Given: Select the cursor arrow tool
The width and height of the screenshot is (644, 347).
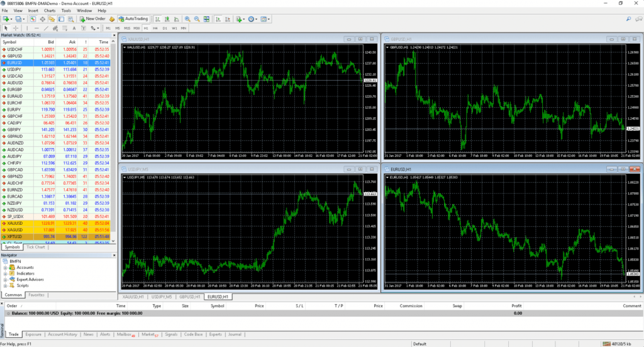Looking at the screenshot, I should click(6, 28).
